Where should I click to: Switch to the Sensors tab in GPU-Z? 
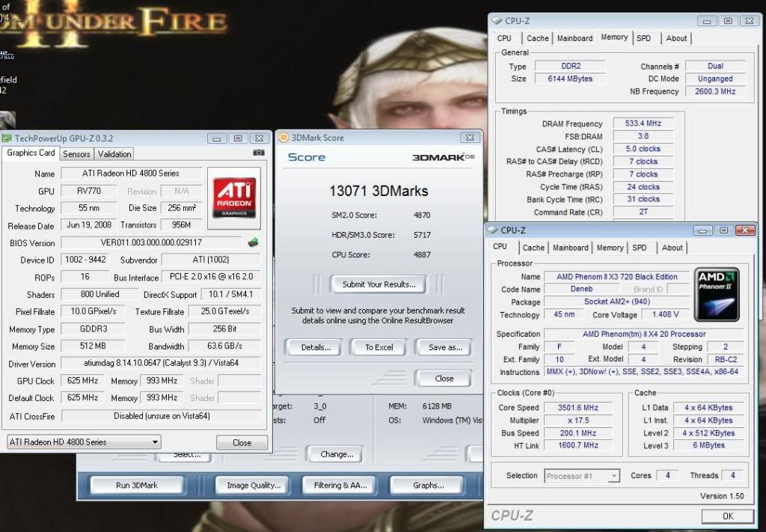click(x=76, y=154)
